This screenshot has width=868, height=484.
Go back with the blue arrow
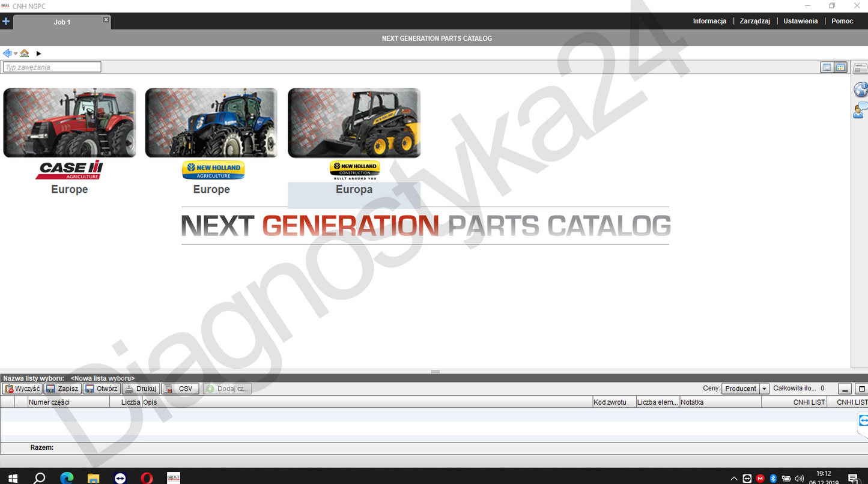point(7,53)
